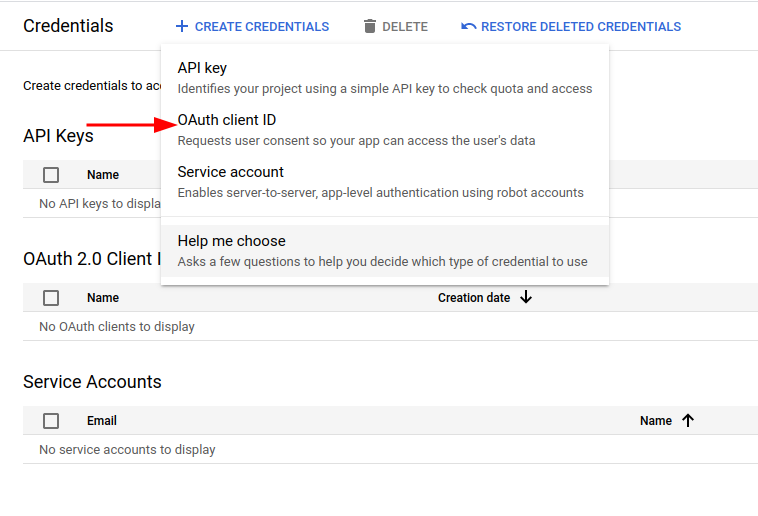Click the Name header in API Keys table
The width and height of the screenshot is (758, 516).
pos(103,175)
